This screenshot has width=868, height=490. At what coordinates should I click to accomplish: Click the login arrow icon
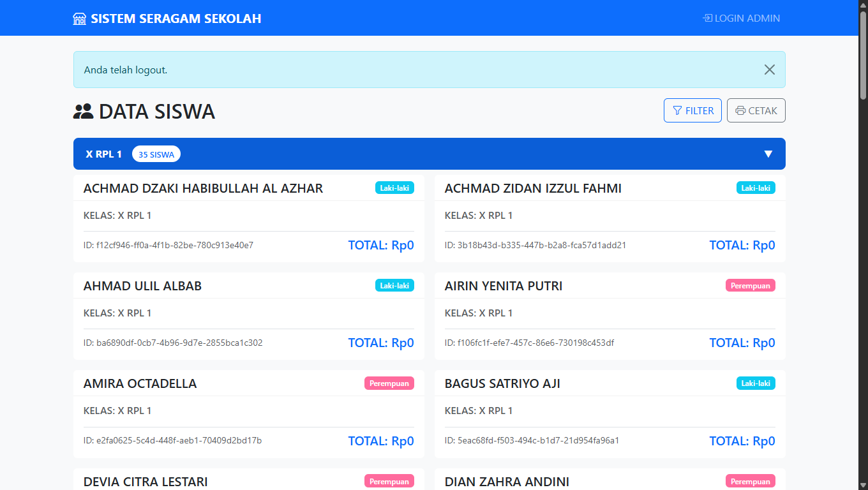coord(708,18)
